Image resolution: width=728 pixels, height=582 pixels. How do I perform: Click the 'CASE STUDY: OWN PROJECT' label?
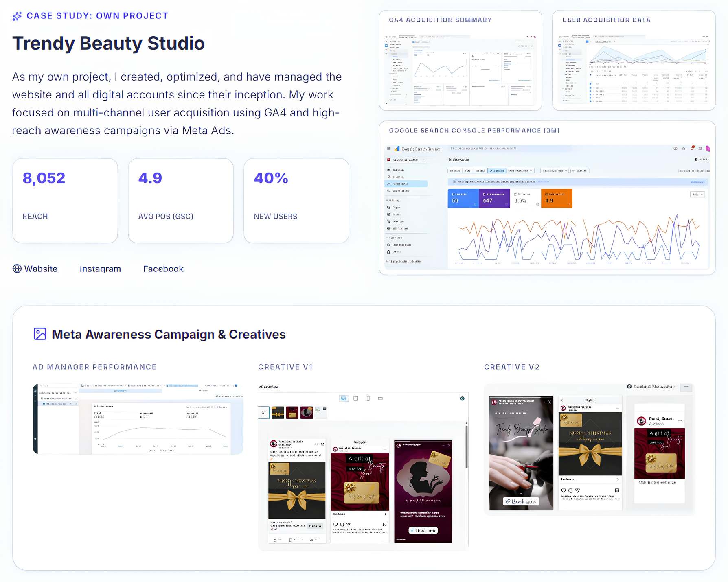click(97, 16)
